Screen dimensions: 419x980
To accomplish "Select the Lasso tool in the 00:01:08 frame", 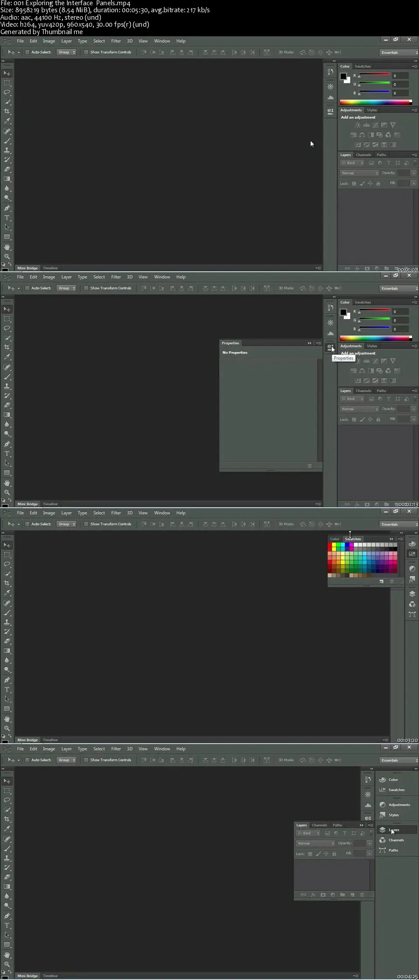I will (7, 92).
